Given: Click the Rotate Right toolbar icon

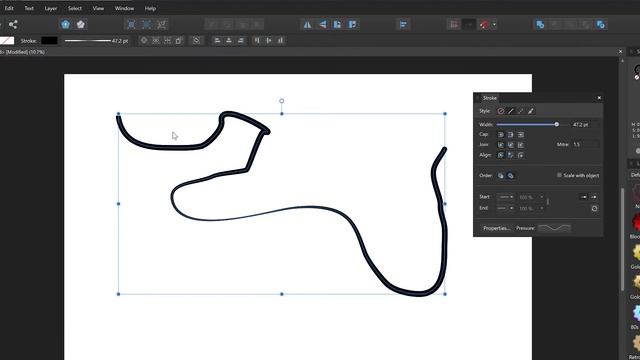Looking at the screenshot, I should tap(352, 24).
